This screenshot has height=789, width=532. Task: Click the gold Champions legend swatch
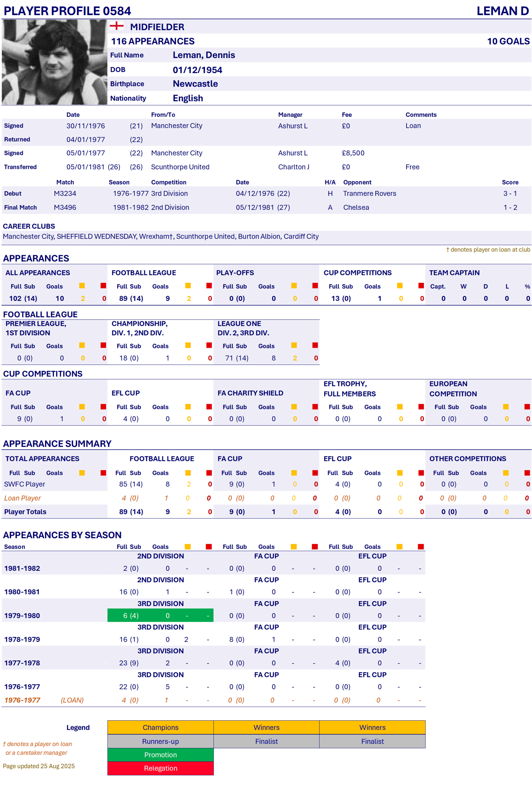tap(161, 727)
